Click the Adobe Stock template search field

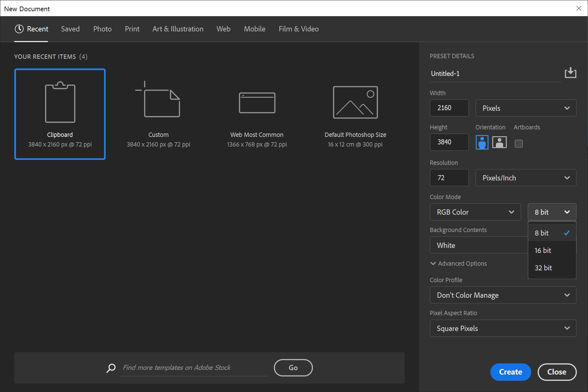point(195,368)
